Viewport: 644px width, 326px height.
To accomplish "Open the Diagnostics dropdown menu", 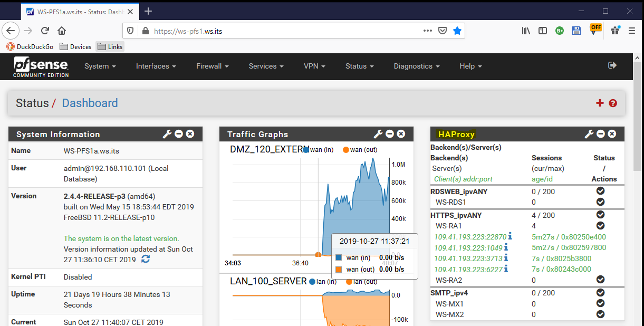I will tap(417, 66).
